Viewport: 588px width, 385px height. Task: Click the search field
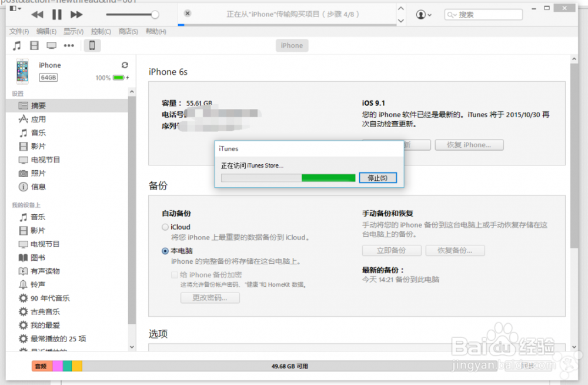point(483,15)
